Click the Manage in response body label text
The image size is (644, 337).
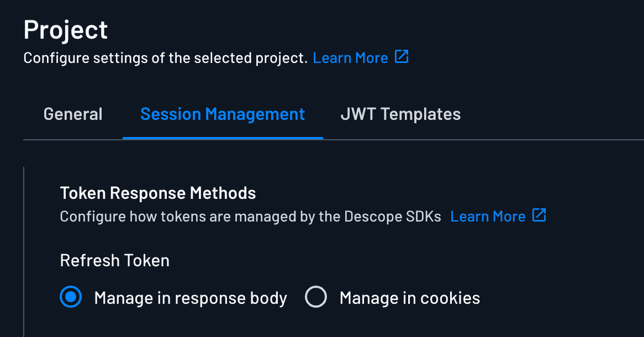pos(191,298)
